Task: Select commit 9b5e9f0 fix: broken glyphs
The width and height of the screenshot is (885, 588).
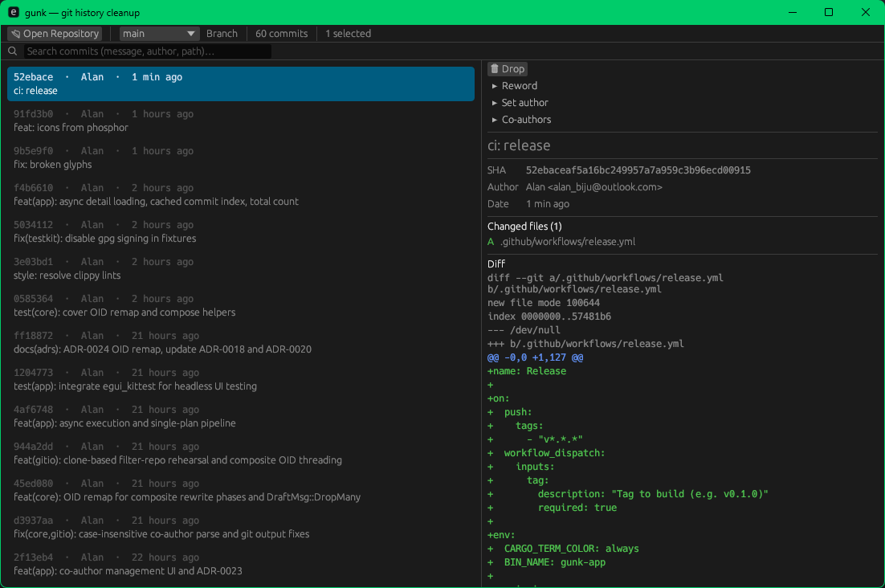Action: coord(241,158)
